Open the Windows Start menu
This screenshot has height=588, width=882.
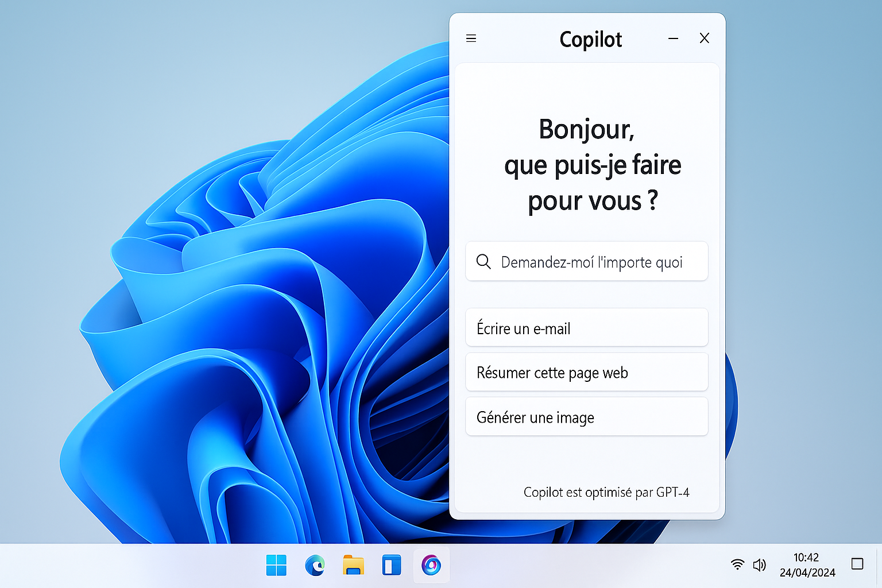(276, 566)
